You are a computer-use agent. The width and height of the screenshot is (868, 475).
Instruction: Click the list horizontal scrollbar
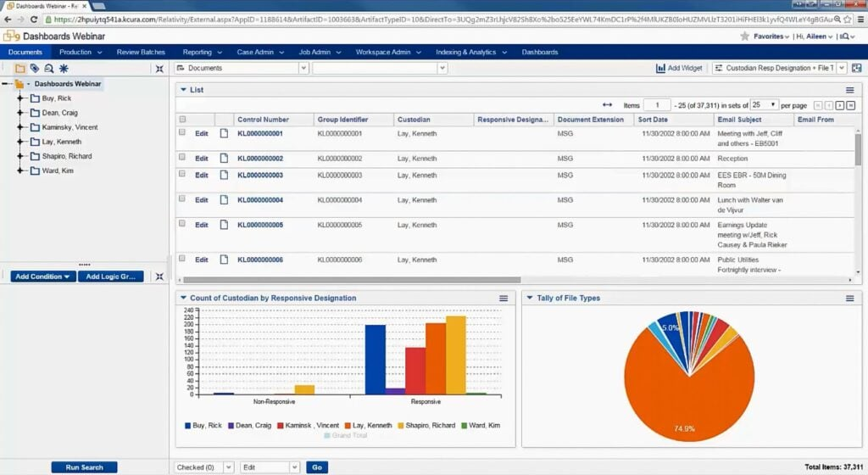tap(352, 280)
